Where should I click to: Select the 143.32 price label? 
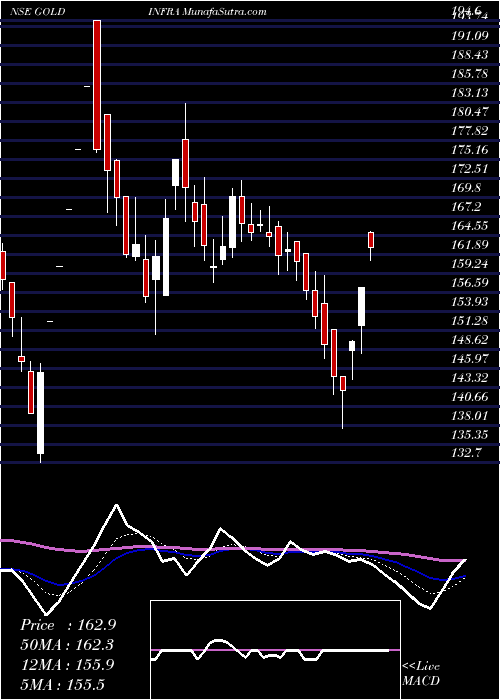tap(469, 378)
